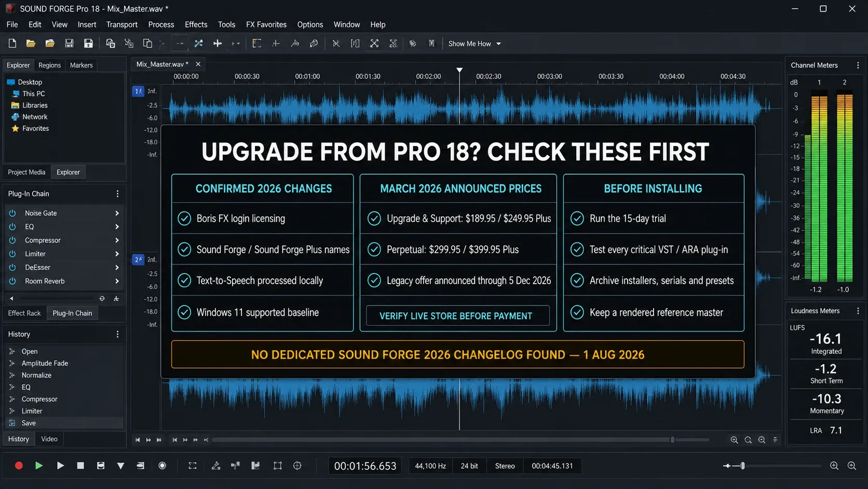Open the FX Favorites menu
The width and height of the screenshot is (868, 489).
[x=266, y=24]
